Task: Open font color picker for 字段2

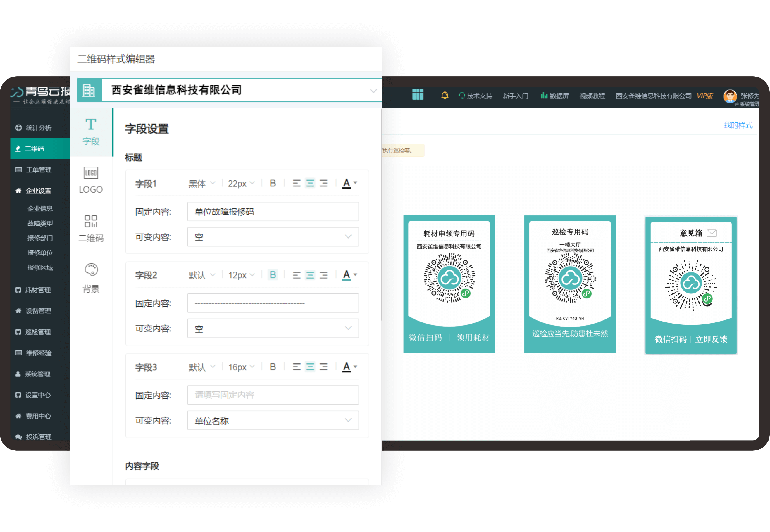Action: 349,275
